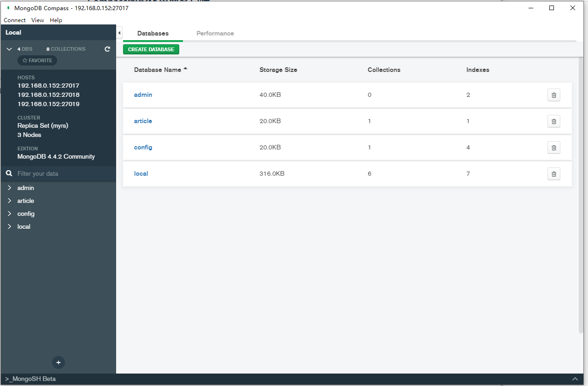Mark connection as Favorite
588x386 pixels.
point(37,60)
